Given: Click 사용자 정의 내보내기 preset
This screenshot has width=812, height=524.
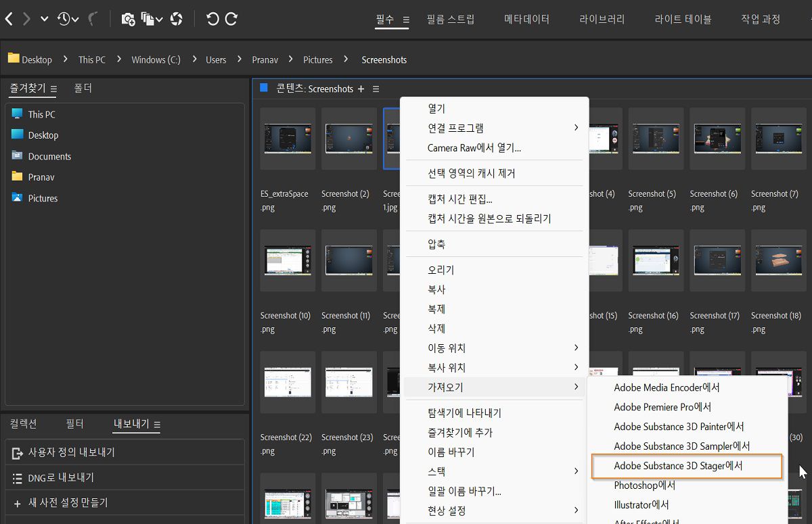Looking at the screenshot, I should [125, 452].
